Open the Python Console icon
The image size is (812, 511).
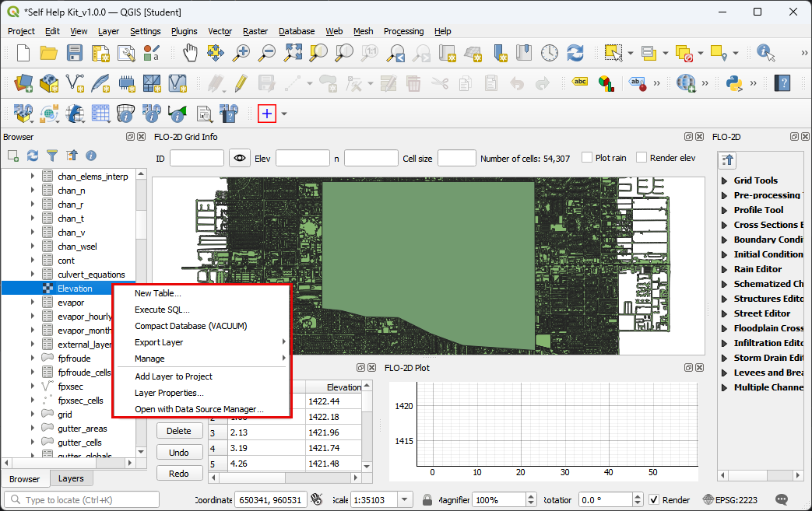(732, 82)
